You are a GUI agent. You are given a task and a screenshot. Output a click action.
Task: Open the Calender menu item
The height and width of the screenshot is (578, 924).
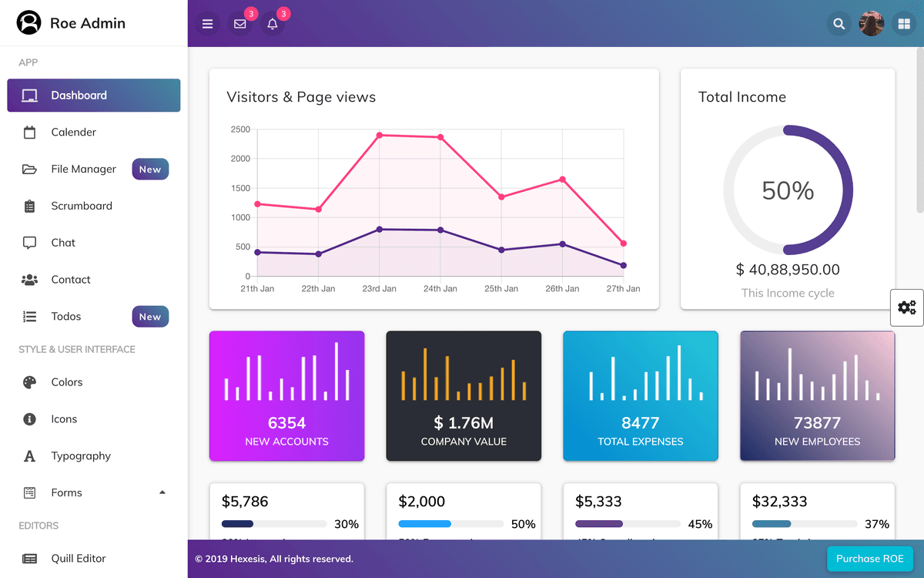tap(74, 133)
